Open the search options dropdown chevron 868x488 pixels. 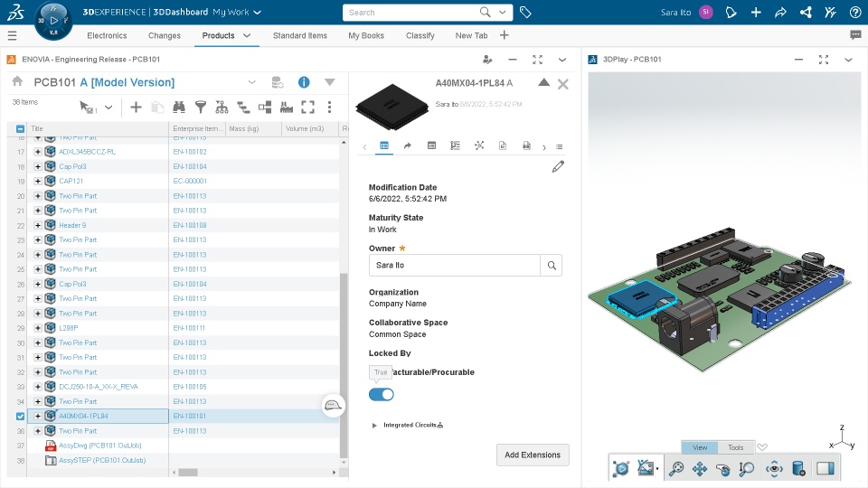coord(503,12)
